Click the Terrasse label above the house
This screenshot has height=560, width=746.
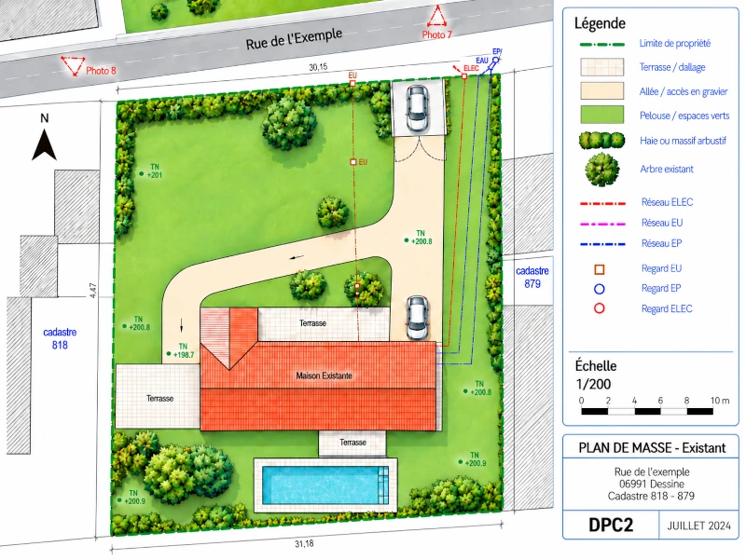[312, 323]
